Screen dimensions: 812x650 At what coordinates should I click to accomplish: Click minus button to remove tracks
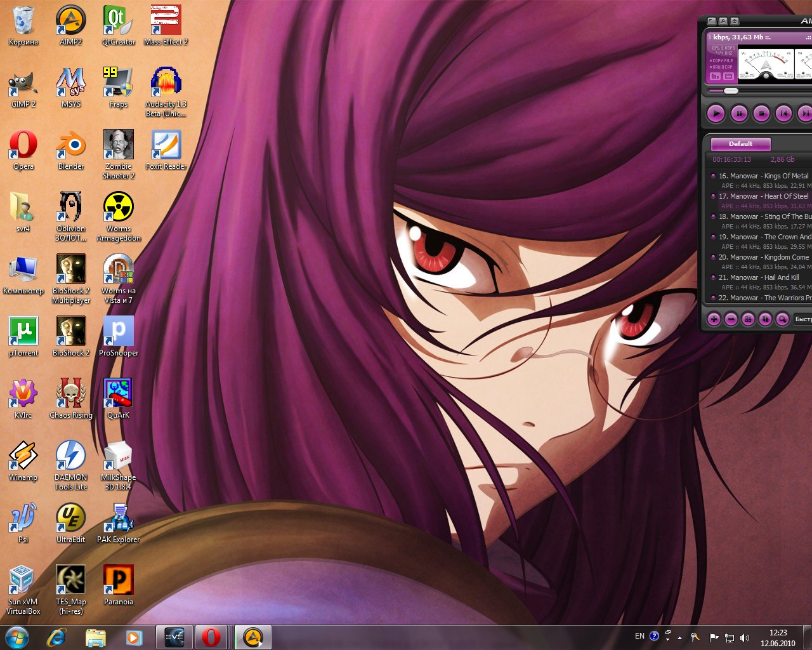(731, 319)
